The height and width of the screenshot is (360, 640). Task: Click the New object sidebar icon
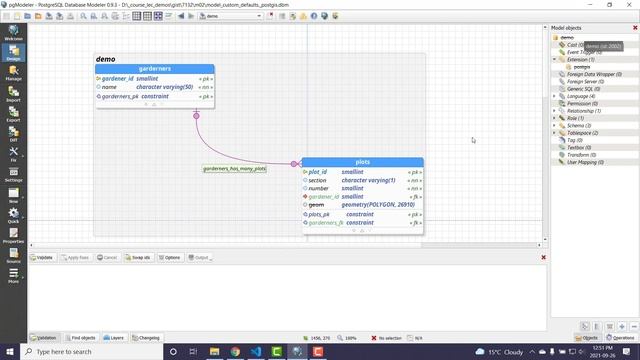coord(13,195)
